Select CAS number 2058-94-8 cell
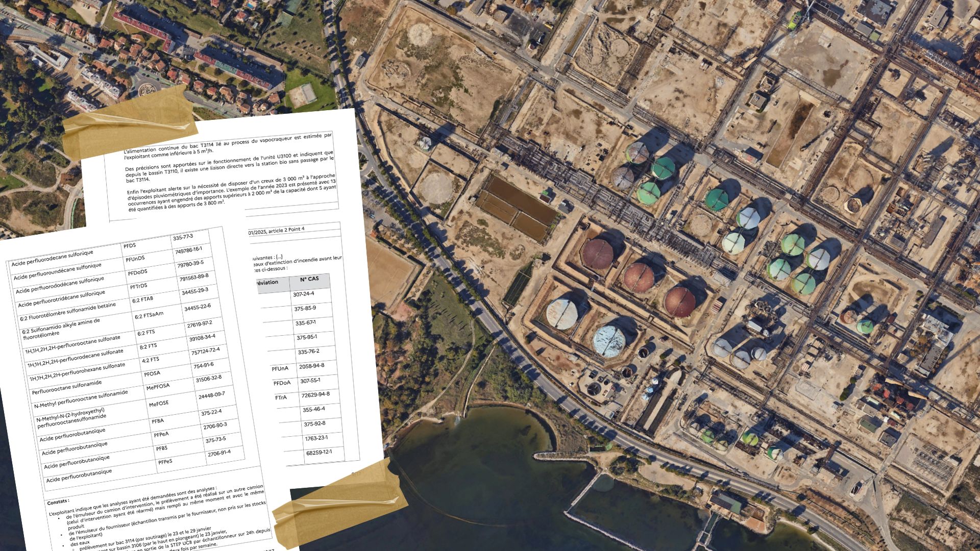 311,366
